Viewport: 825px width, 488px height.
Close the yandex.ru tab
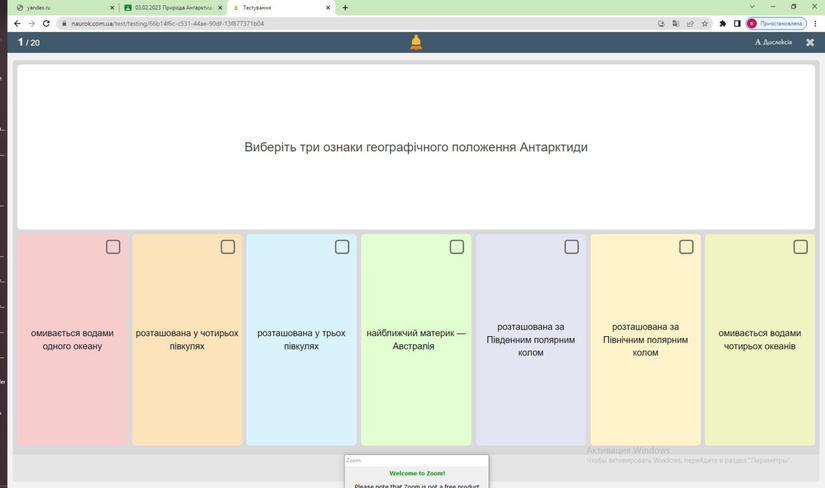(x=112, y=8)
